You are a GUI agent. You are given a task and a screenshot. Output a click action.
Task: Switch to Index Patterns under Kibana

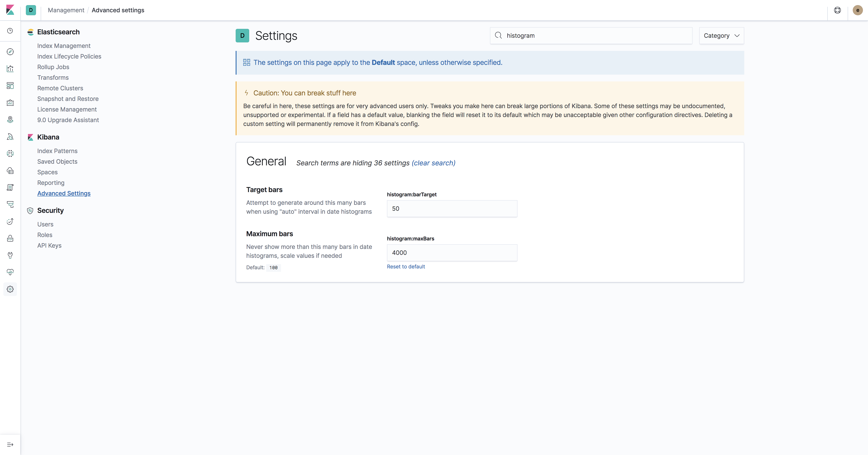57,151
